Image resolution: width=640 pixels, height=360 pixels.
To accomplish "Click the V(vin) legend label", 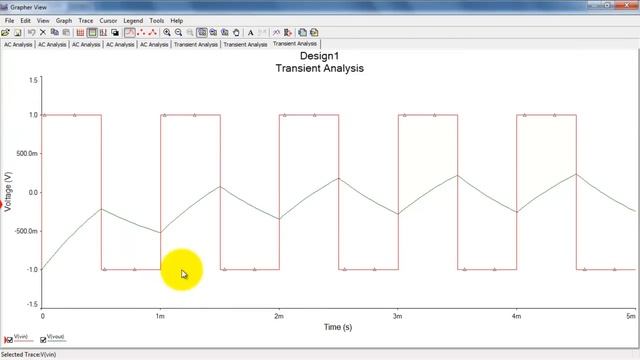I will [21, 337].
